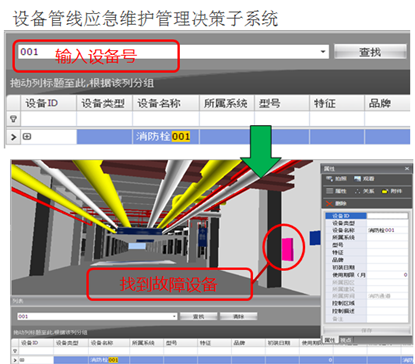The width and height of the screenshot is (415, 364).
Task: Click the 消防通道 value in properties panel
Action: coord(379,296)
